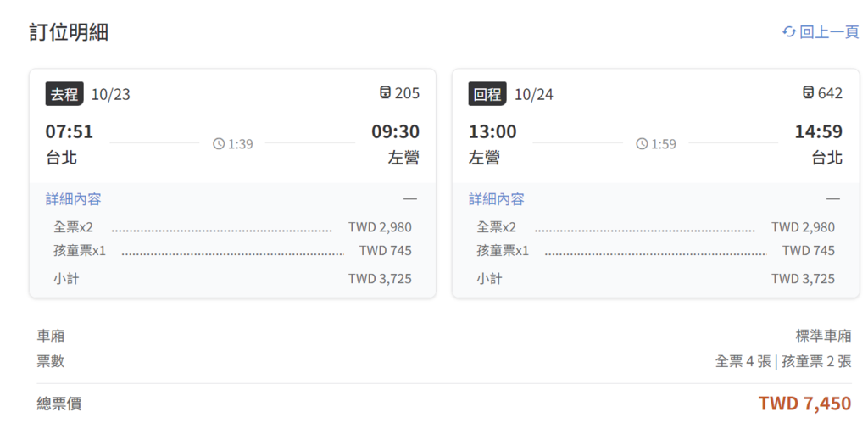Select the 回程 badge label

[487, 94]
